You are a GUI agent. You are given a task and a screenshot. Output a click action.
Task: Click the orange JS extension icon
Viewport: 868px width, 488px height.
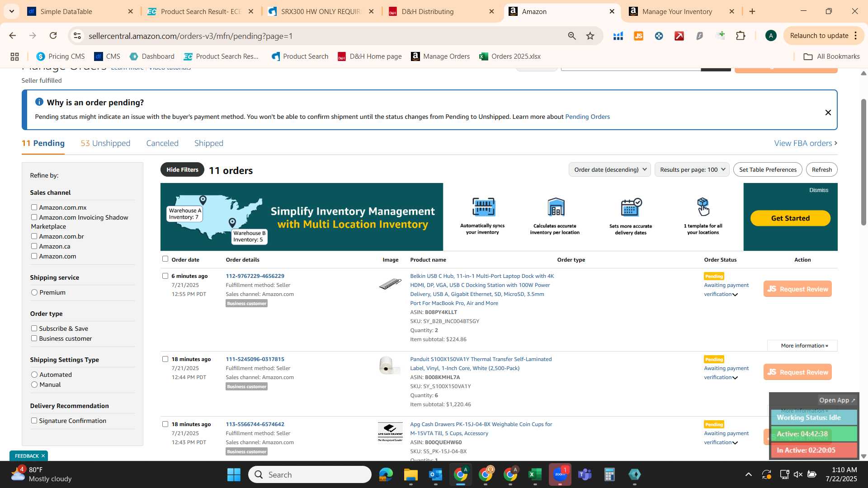tap(638, 36)
